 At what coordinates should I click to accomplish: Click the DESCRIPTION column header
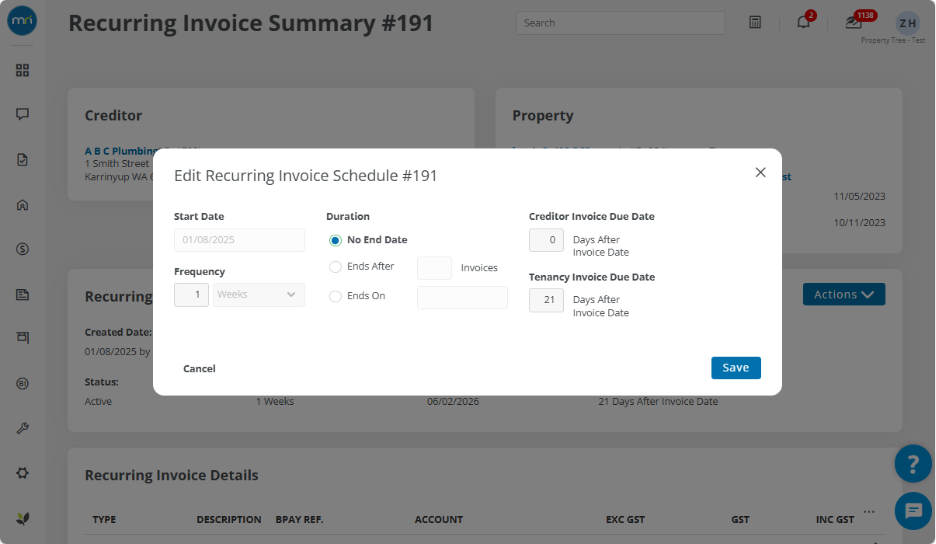(229, 520)
